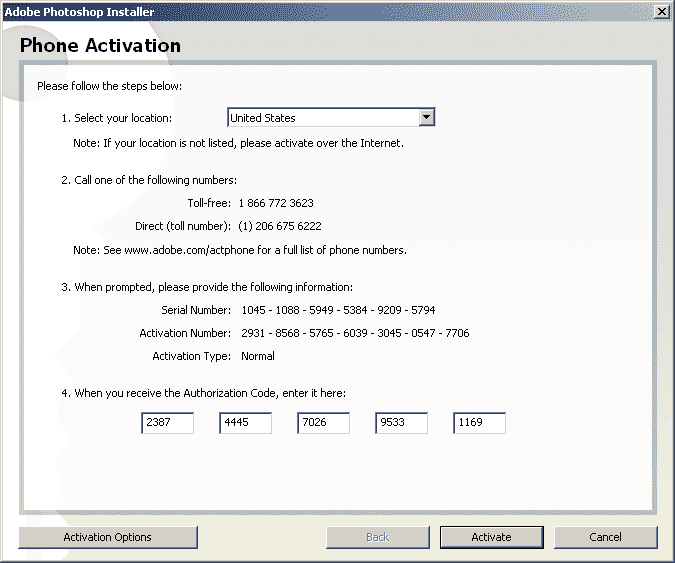675x563 pixels.
Task: Click the serial number text
Action: [x=338, y=310]
